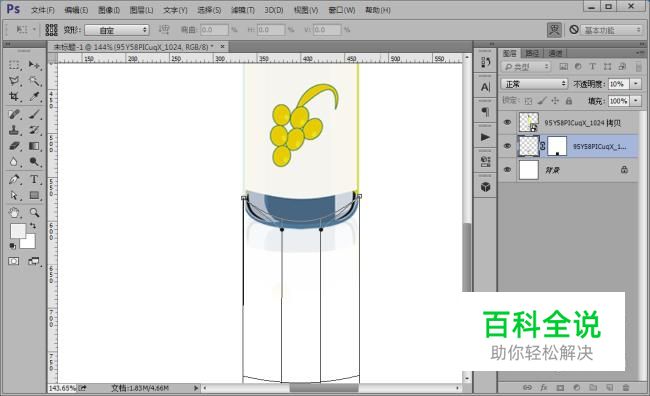Open the 文件(F) menu
Screen dimensions: 650x396
43,10
